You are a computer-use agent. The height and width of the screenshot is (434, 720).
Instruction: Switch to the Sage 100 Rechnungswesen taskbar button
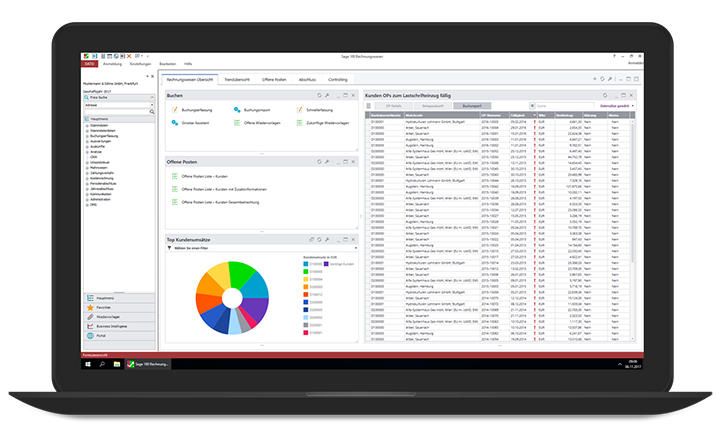[x=148, y=364]
